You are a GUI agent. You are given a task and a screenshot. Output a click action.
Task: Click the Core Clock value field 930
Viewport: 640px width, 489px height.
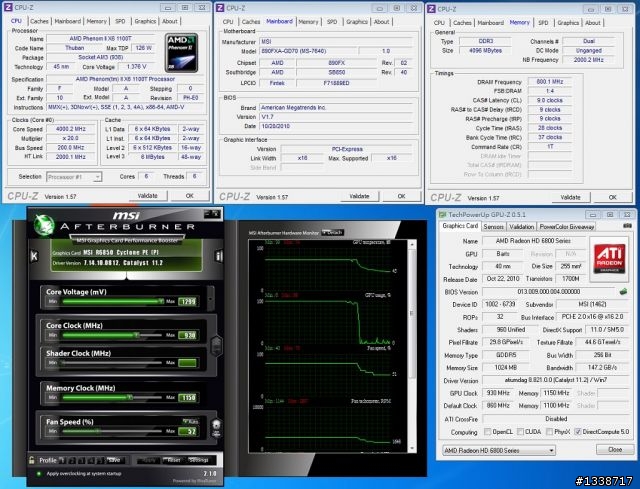tap(189, 336)
